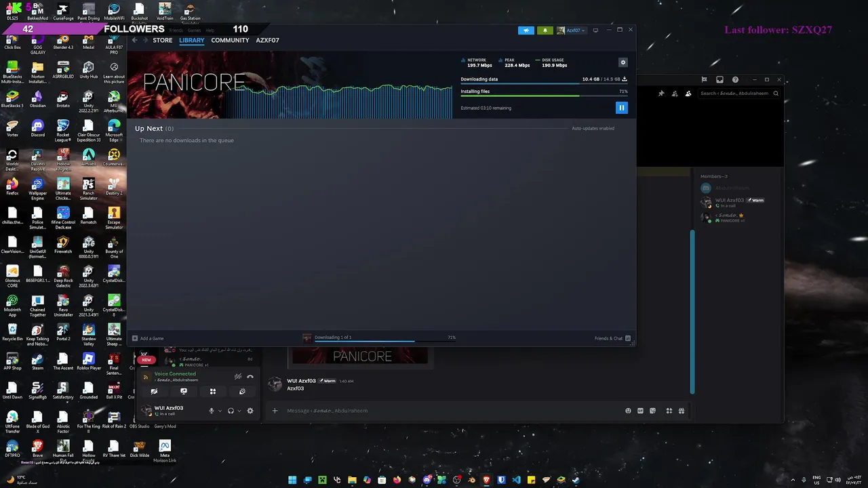Share your screen in Discord voice panel
Screen dimensions: 868x488
click(184, 392)
